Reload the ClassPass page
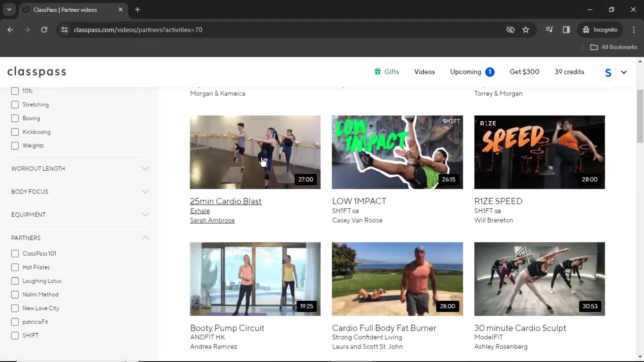The width and height of the screenshot is (644, 362). pyautogui.click(x=44, y=30)
